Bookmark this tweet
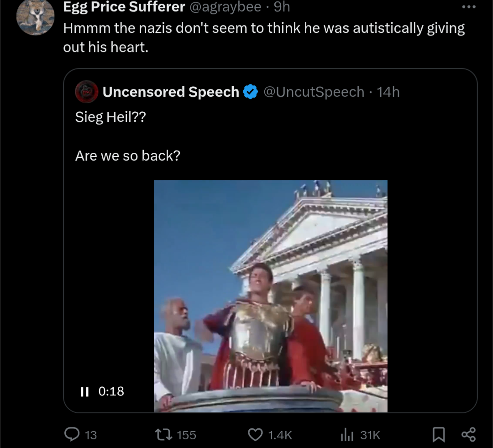Viewport: 493px width, 448px height. (439, 435)
